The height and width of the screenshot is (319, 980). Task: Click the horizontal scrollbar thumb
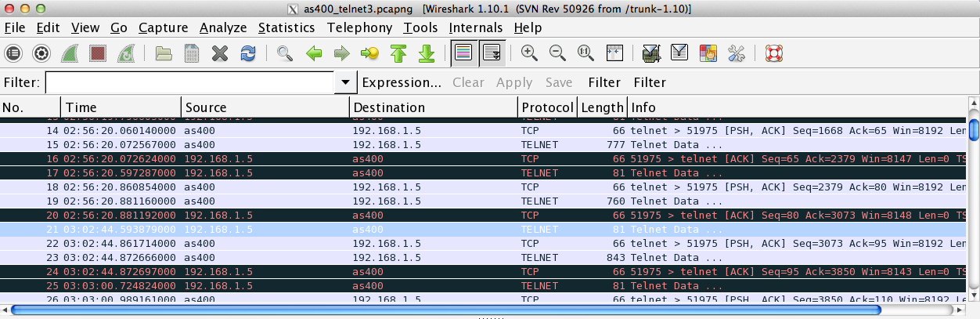tap(446, 310)
